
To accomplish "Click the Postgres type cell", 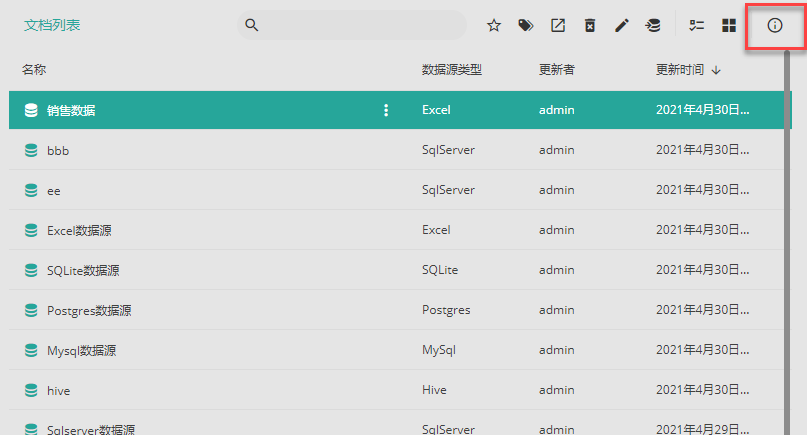I will tap(446, 310).
